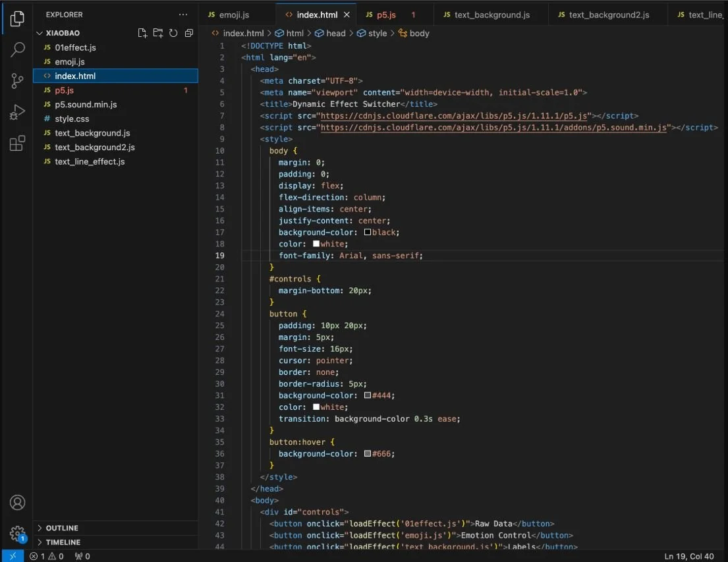Screen dimensions: 728x562
Task: Open the Run and Debug view icon
Action: coord(17,112)
